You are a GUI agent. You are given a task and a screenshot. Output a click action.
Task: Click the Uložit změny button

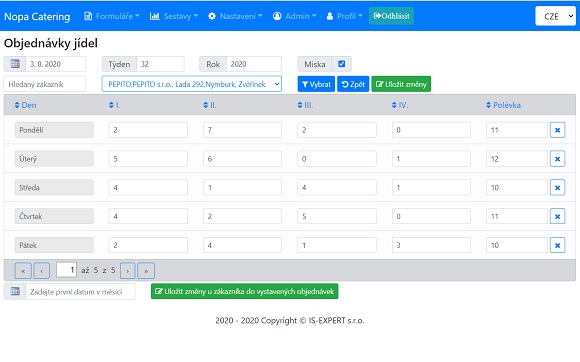point(401,84)
